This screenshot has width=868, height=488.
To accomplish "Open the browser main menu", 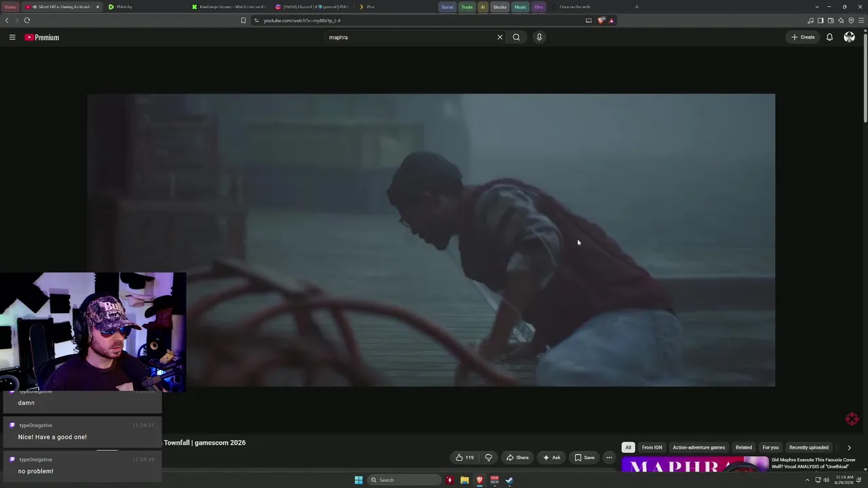I will tap(861, 20).
